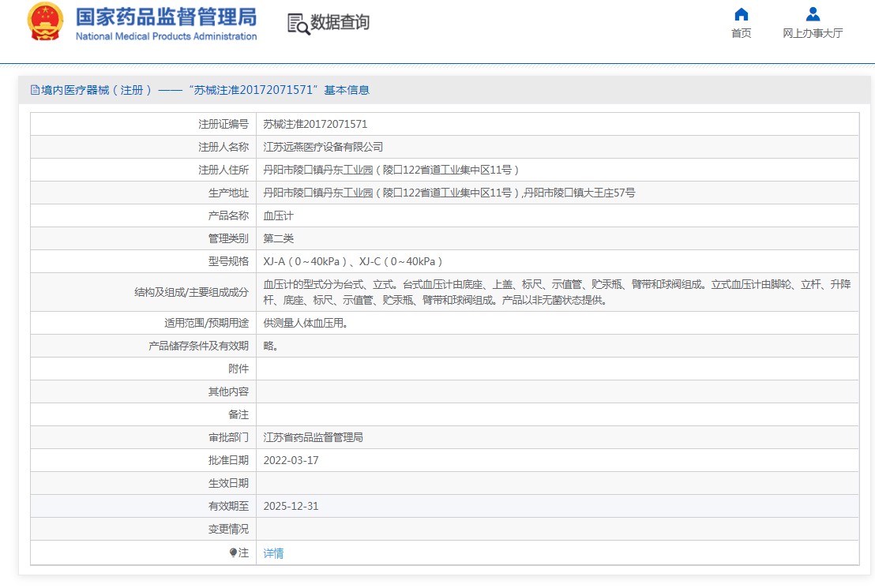Image resolution: width=875 pixels, height=588 pixels.
Task: Open 网上办事大厅 user icon
Action: [x=813, y=14]
